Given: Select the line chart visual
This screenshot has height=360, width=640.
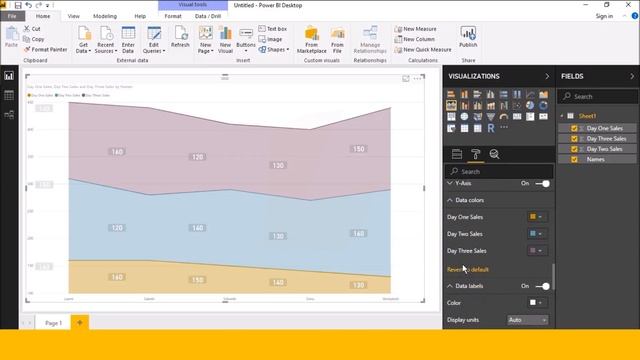Looking at the screenshot, I should coord(530,95).
